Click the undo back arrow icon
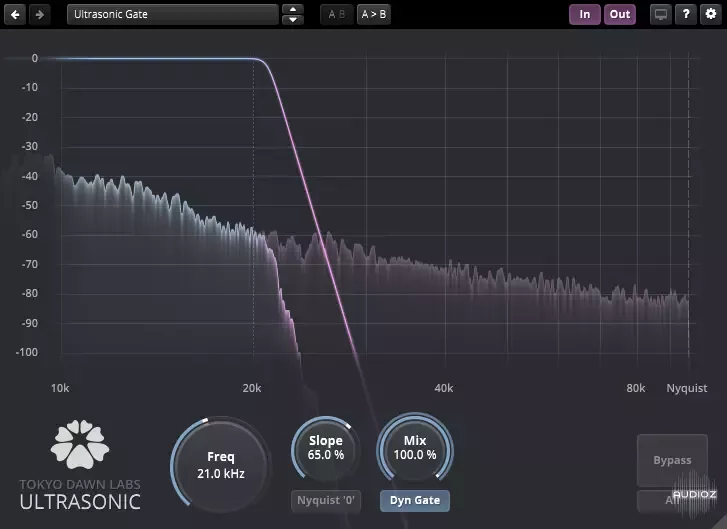727x529 pixels. click(x=15, y=14)
